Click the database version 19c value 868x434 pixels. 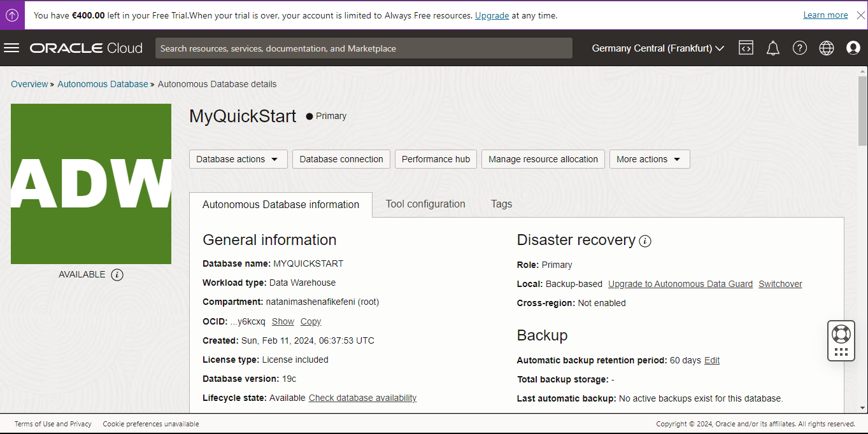point(289,379)
